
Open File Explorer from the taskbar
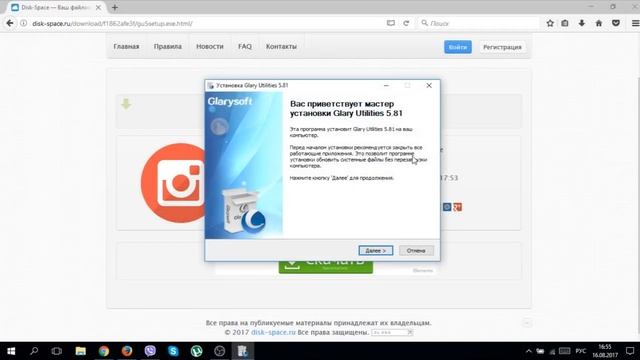pos(80,351)
